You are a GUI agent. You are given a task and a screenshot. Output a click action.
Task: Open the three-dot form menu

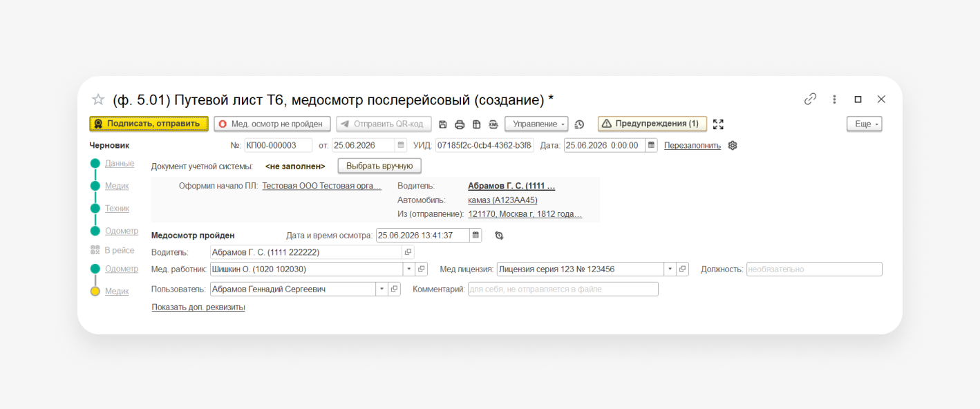point(834,99)
